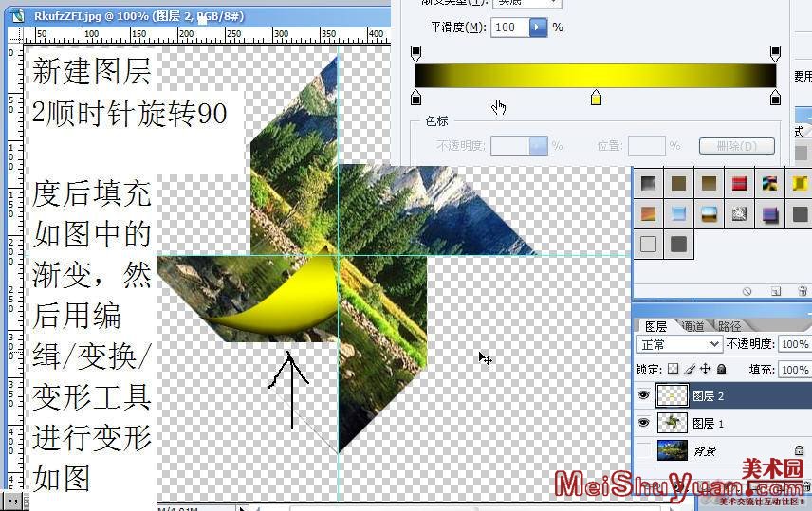
Task: Click the color stop 位置 field
Action: click(647, 146)
